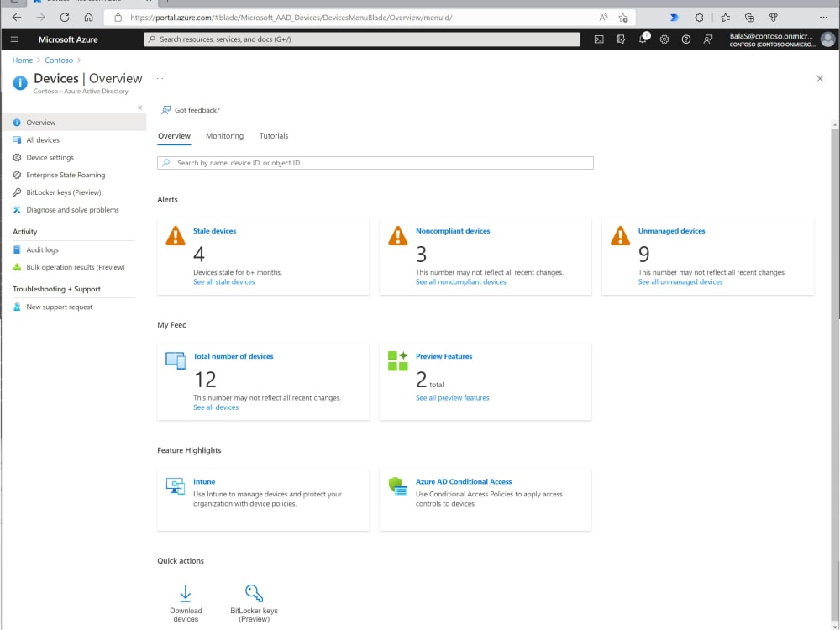The image size is (840, 630).
Task: Select Overview in the sidebar
Action: coord(73,123)
